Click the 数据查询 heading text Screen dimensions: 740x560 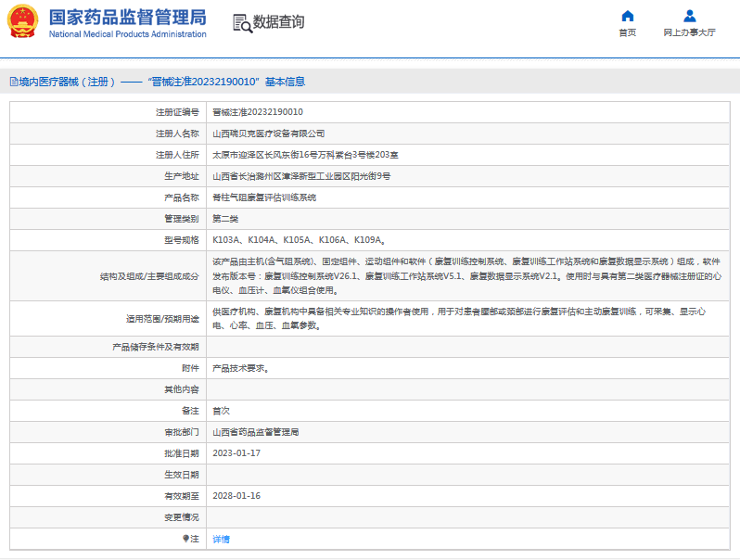278,22
